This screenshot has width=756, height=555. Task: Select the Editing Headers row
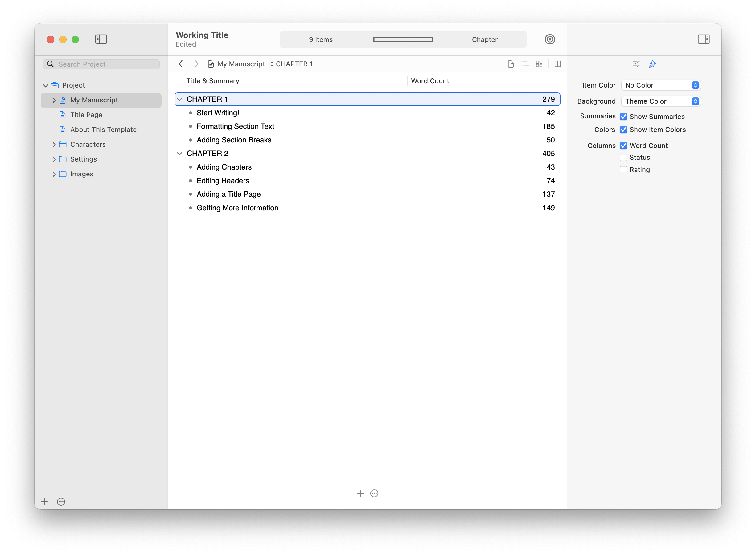click(x=368, y=181)
